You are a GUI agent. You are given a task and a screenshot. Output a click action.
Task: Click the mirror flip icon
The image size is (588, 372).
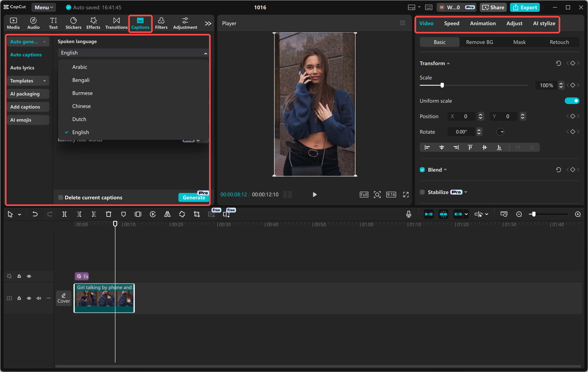(167, 214)
